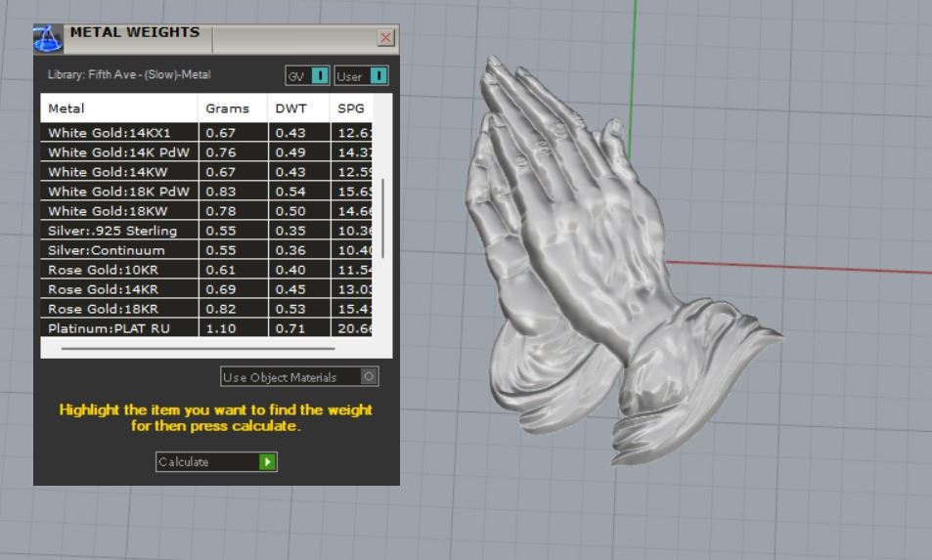Image resolution: width=932 pixels, height=560 pixels.
Task: Click the 0.35 DWT value
Action: pyautogui.click(x=290, y=231)
